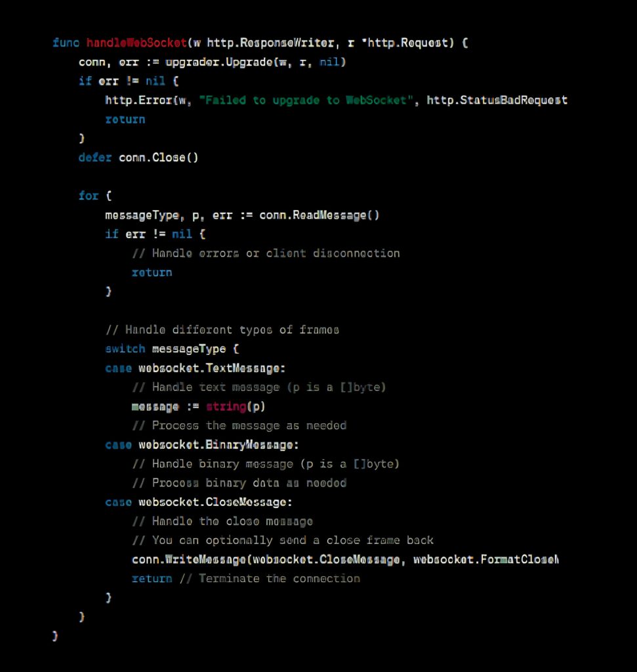Click the handleWebSocket function name
637x672 pixels.
point(136,43)
